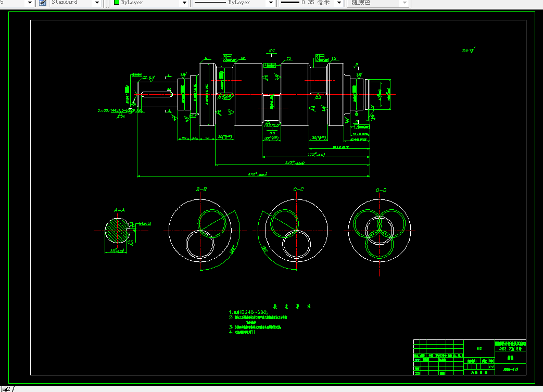The width and height of the screenshot is (543, 392).
Task: Select the 172 length dimension text
Action: (x=316, y=155)
